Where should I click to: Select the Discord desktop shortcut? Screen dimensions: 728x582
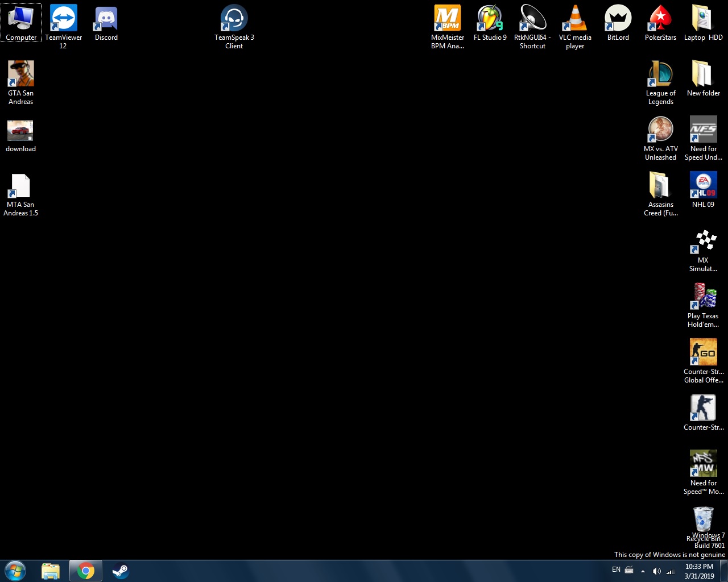pos(106,23)
